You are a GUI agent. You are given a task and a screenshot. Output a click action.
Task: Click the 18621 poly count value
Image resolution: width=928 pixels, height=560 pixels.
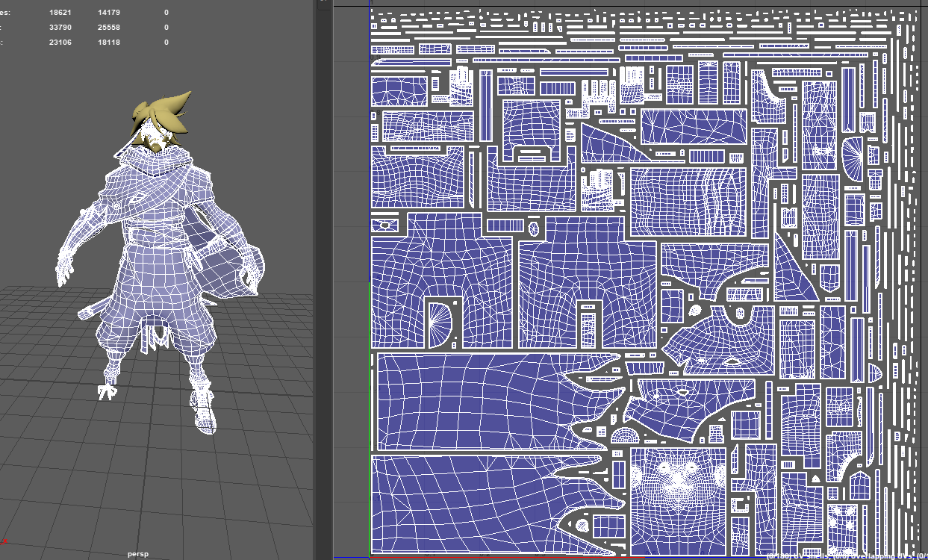tap(60, 13)
